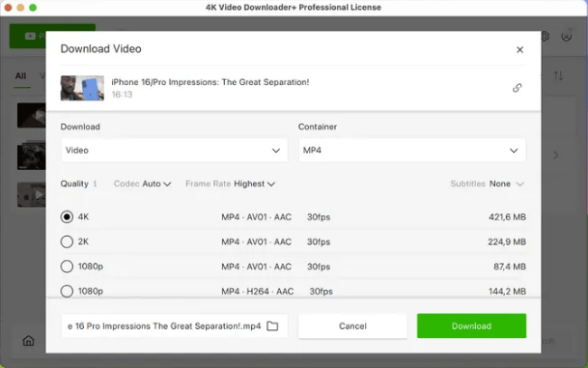Switch to the All tab
Viewport: 588px width, 368px height.
pos(20,76)
